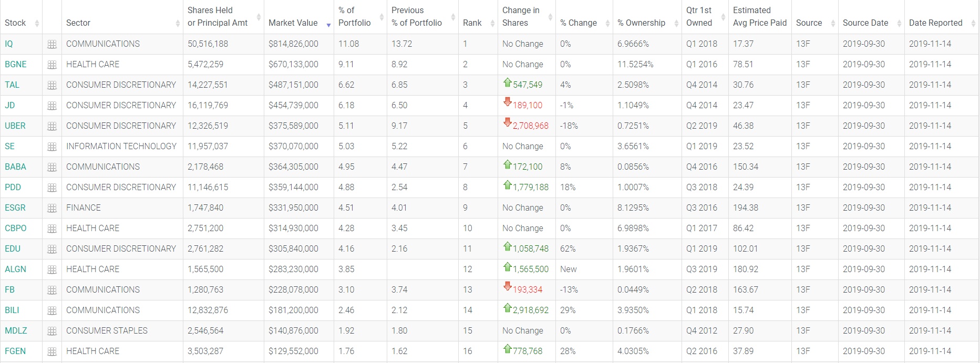Click the table icon next to ALGN
The height and width of the screenshot is (363, 980).
pyautogui.click(x=51, y=270)
